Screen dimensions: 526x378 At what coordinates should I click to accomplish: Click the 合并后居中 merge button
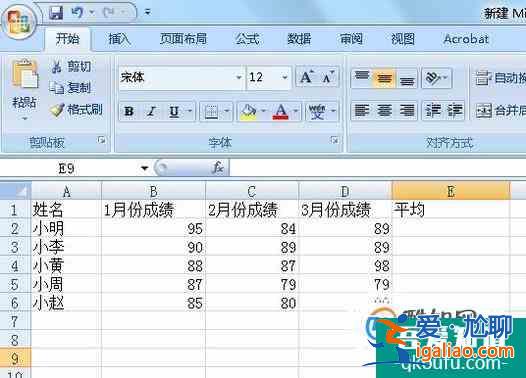(501, 111)
